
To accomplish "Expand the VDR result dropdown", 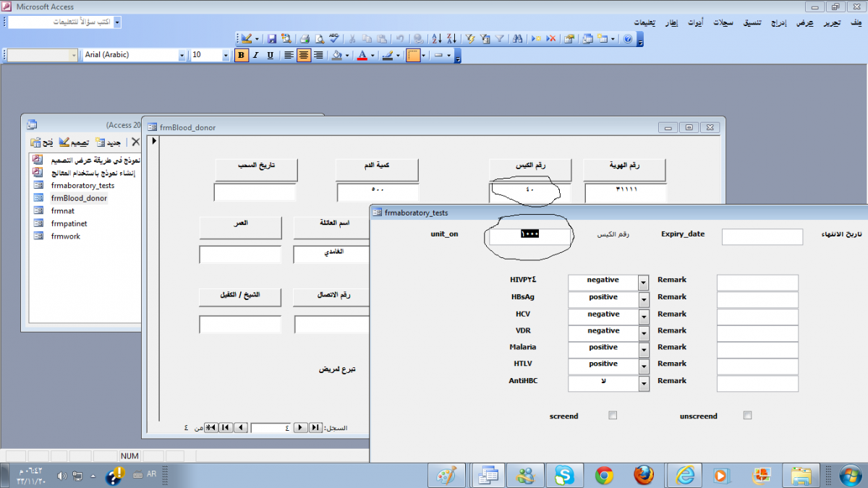I will (644, 332).
